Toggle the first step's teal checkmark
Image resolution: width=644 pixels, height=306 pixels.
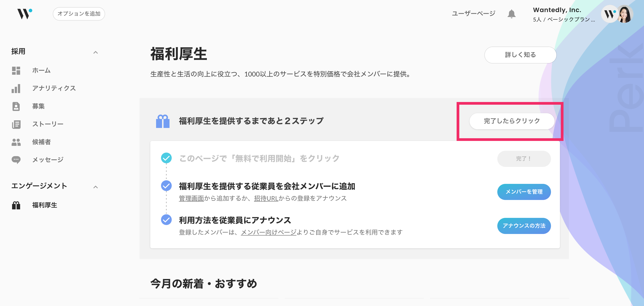tap(166, 158)
